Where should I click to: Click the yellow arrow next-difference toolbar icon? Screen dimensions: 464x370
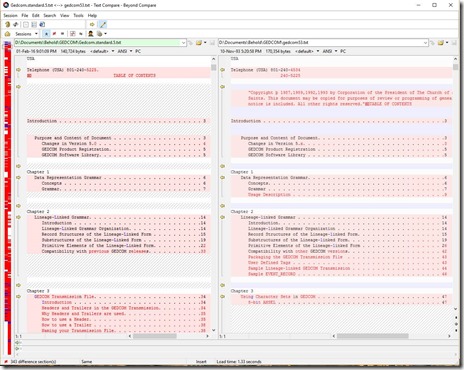tap(92, 24)
